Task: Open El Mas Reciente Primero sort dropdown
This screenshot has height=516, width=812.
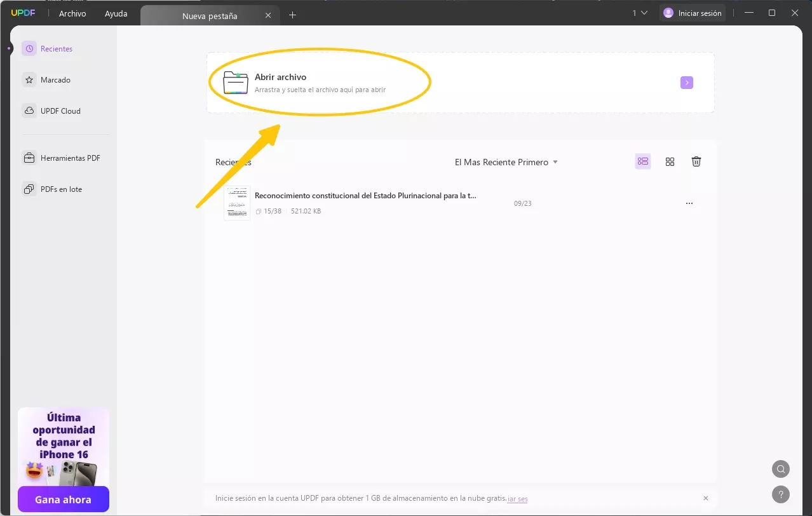Action: click(x=506, y=162)
